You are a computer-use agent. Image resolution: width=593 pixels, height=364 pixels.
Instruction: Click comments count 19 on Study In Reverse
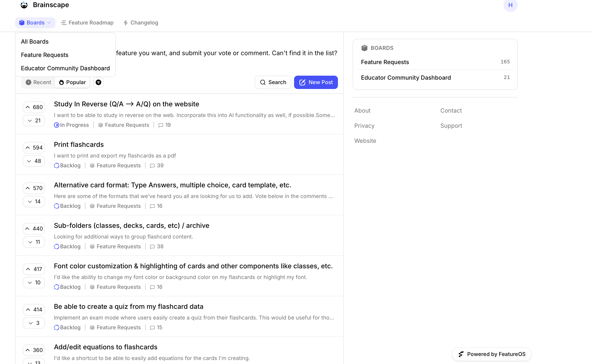[x=165, y=125]
